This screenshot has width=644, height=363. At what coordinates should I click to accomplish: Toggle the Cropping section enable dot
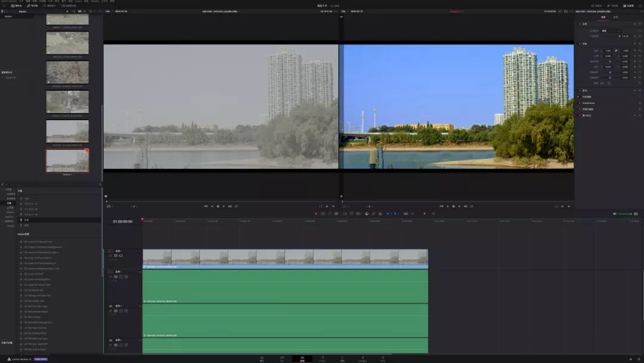click(580, 90)
